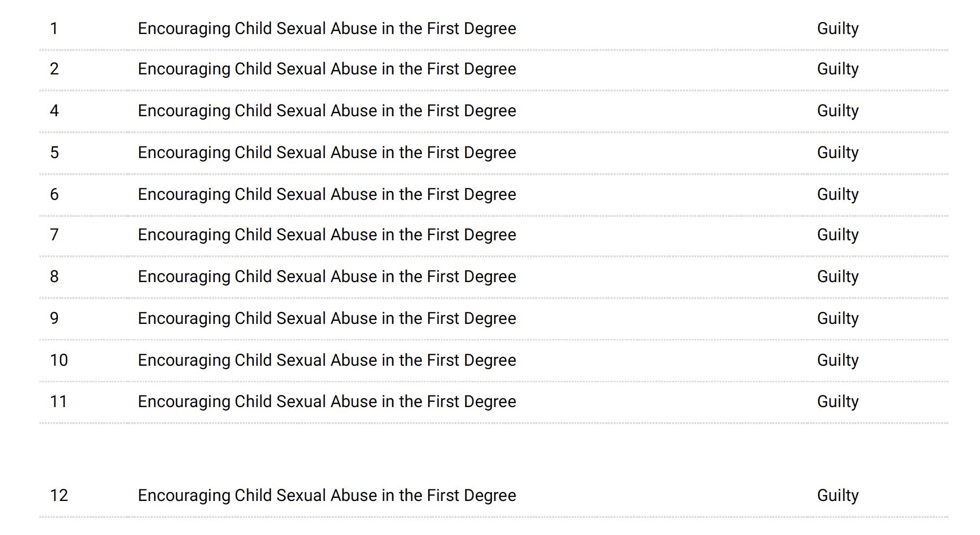Select count number 9 in the list
The width and height of the screenshot is (980, 535).
pos(54,319)
